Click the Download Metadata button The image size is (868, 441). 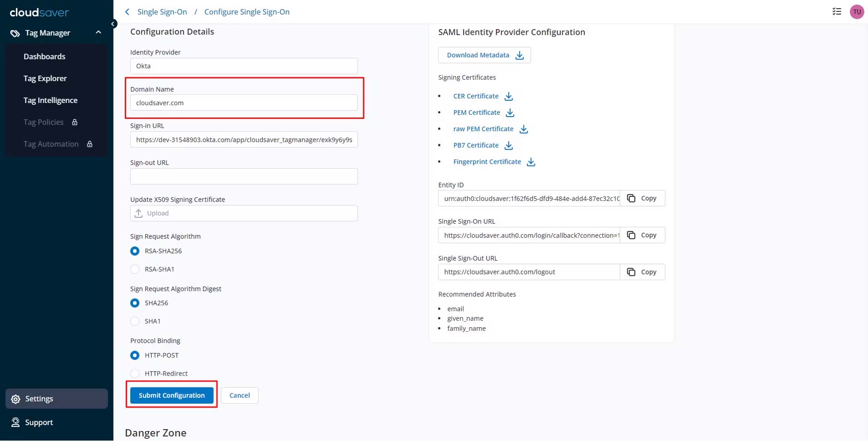point(484,55)
